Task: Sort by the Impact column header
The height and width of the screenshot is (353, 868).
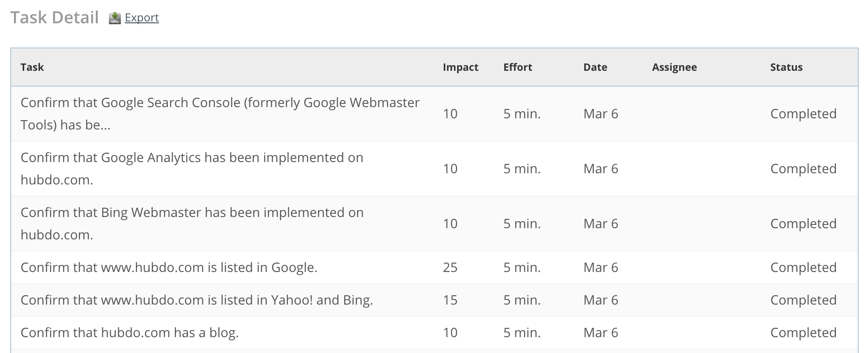Action: click(x=461, y=67)
